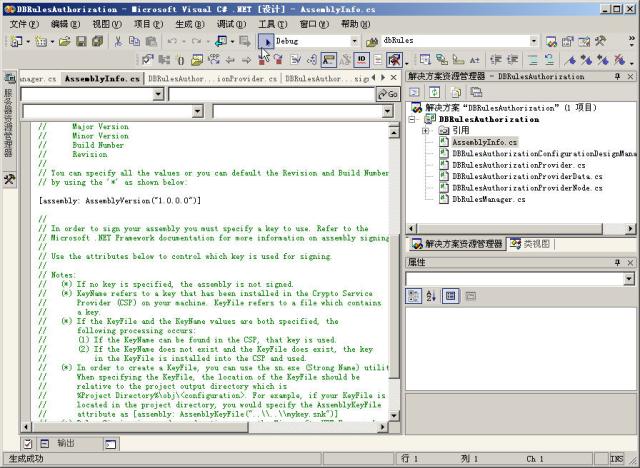The image size is (640, 468).
Task: Toggle the Properties page button in Properties panel
Action: [470, 296]
